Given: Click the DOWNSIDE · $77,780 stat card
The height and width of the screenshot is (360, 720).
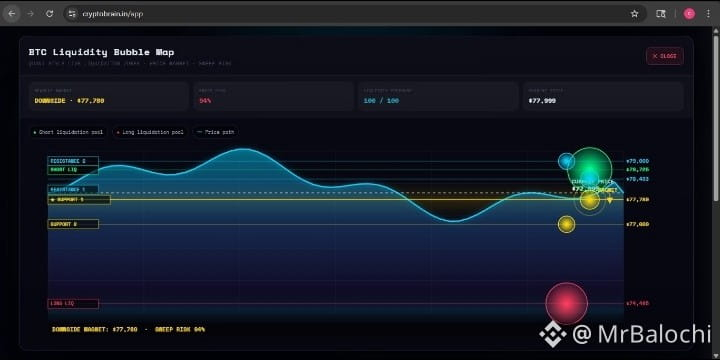Looking at the screenshot, I should click(109, 96).
